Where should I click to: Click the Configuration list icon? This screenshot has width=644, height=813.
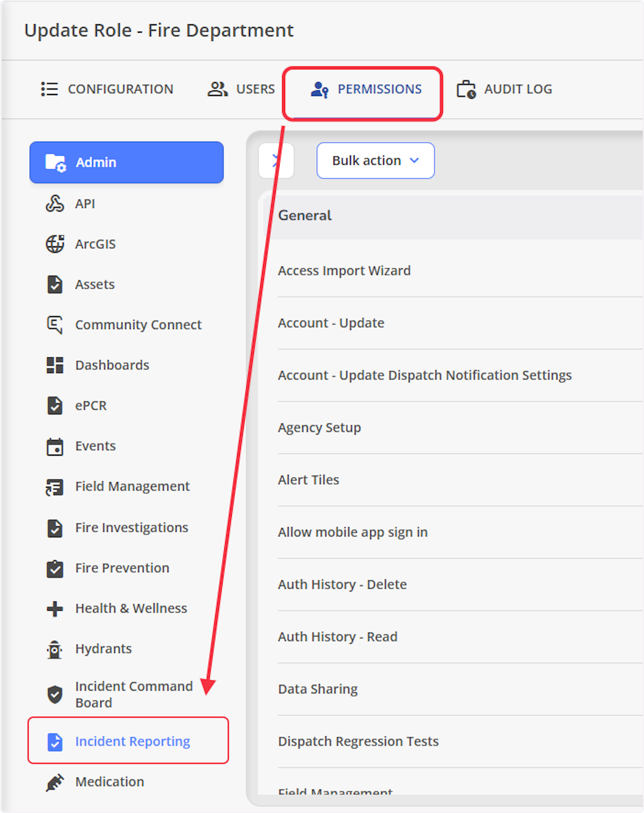click(x=49, y=89)
